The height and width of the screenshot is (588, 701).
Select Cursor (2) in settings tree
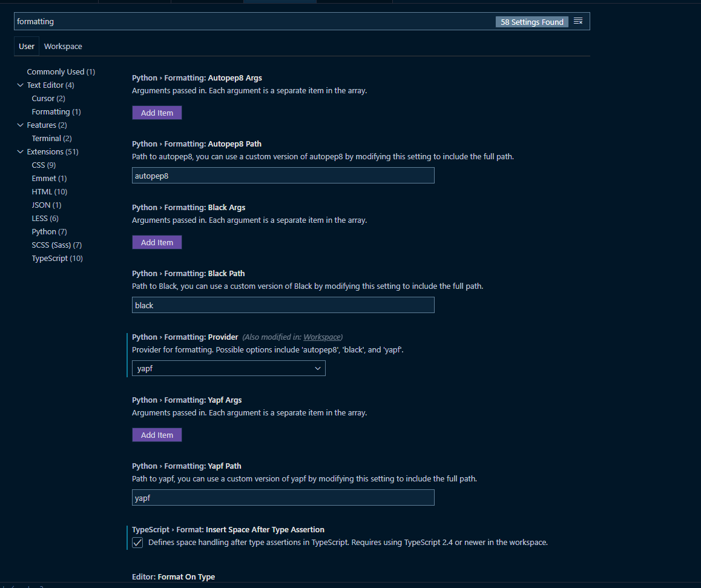click(48, 98)
